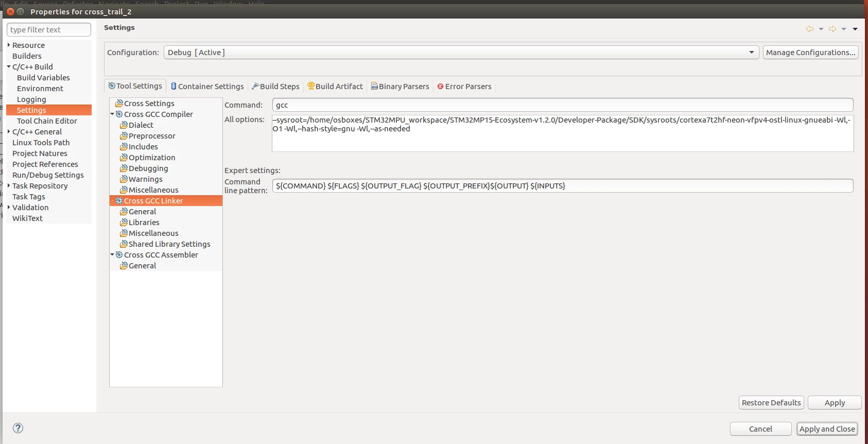The image size is (868, 444).
Task: Click the compiler Miscellaneous page icon
Action: (124, 190)
